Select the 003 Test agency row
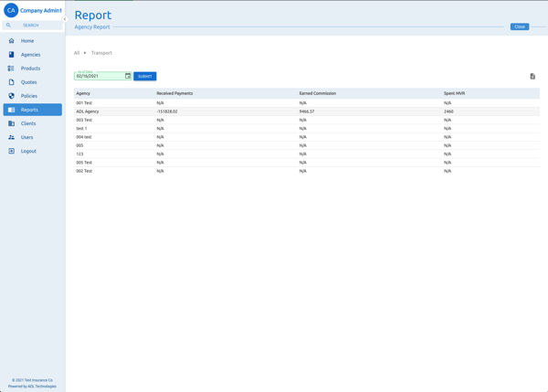This screenshot has height=392, width=548. (307, 120)
